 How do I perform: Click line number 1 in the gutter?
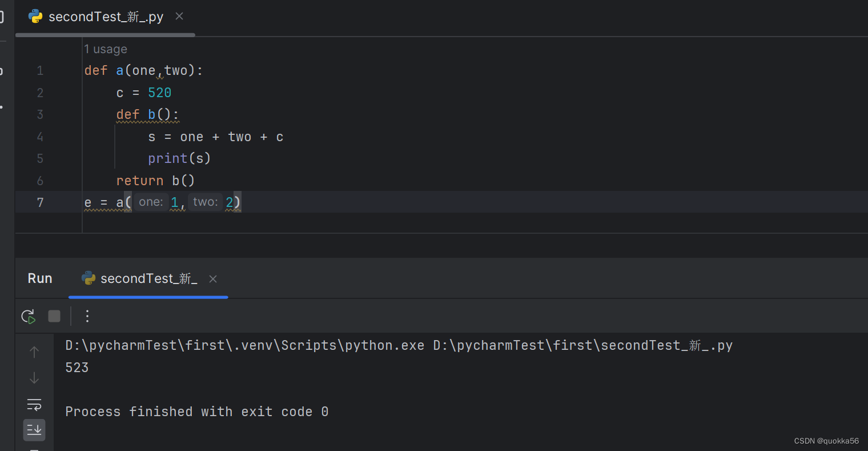click(40, 71)
